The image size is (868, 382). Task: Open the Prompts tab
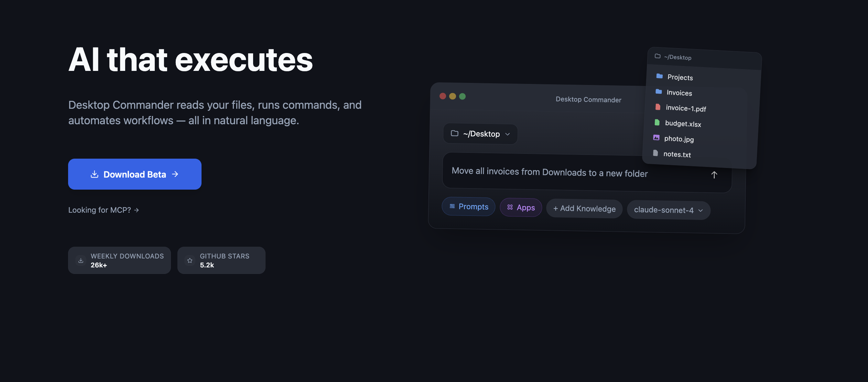tap(468, 206)
